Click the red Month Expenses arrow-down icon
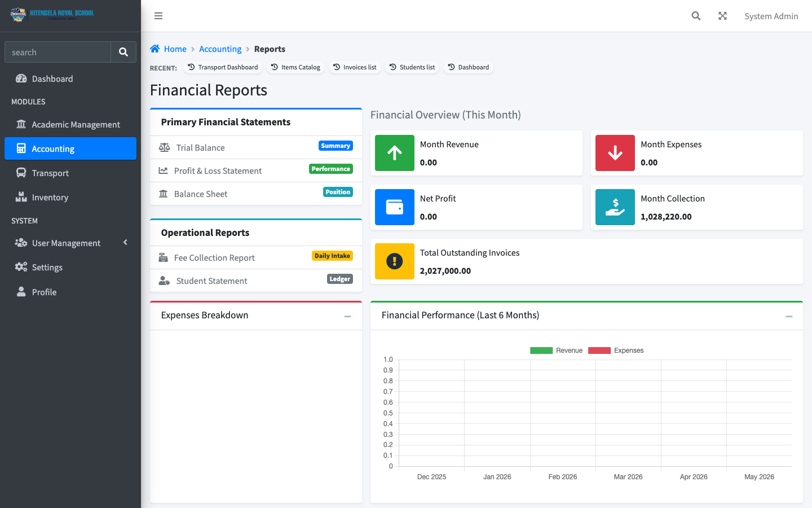This screenshot has width=812, height=508. (x=615, y=153)
